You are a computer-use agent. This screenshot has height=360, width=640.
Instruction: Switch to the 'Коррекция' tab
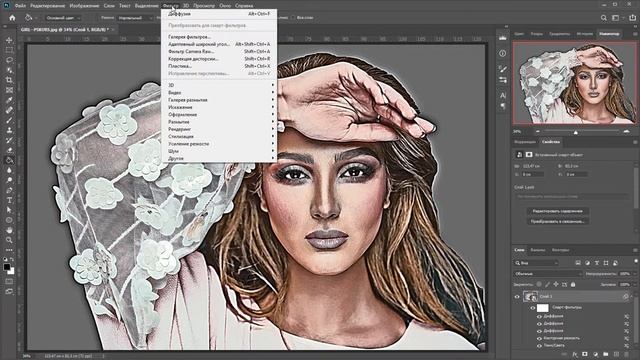point(524,142)
